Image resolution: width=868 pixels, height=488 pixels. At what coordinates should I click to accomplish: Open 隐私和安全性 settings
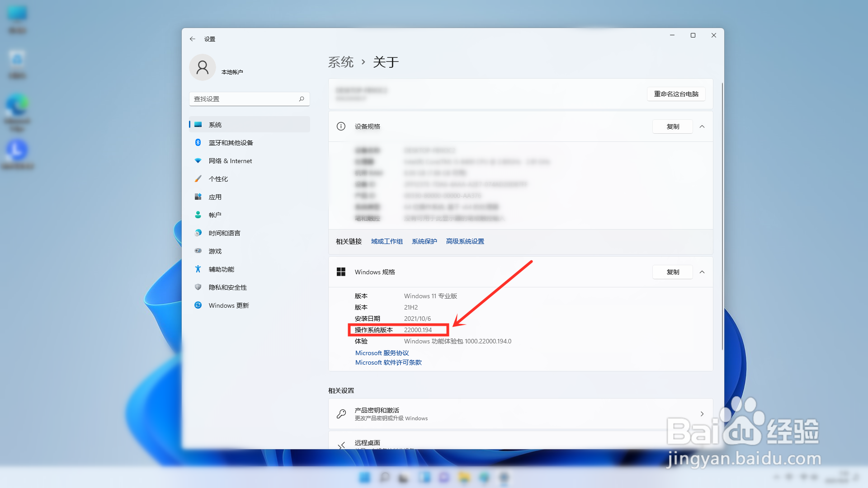tap(249, 287)
